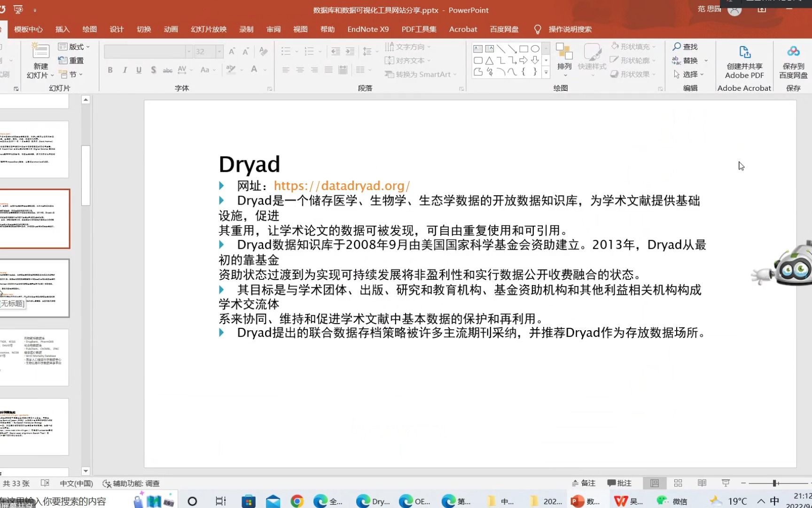The width and height of the screenshot is (812, 508).
Task: Select the rectangle shape in shapes gallery
Action: tap(523, 49)
